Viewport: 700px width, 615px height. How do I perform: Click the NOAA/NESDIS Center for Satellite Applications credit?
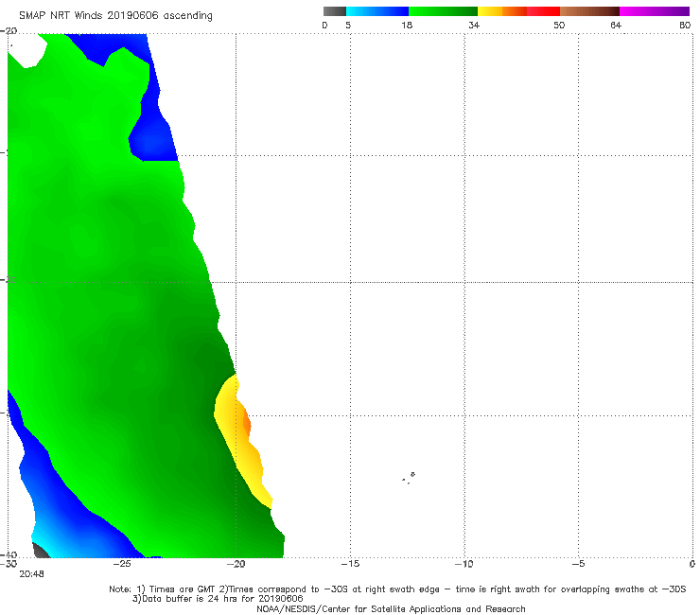tap(391, 608)
